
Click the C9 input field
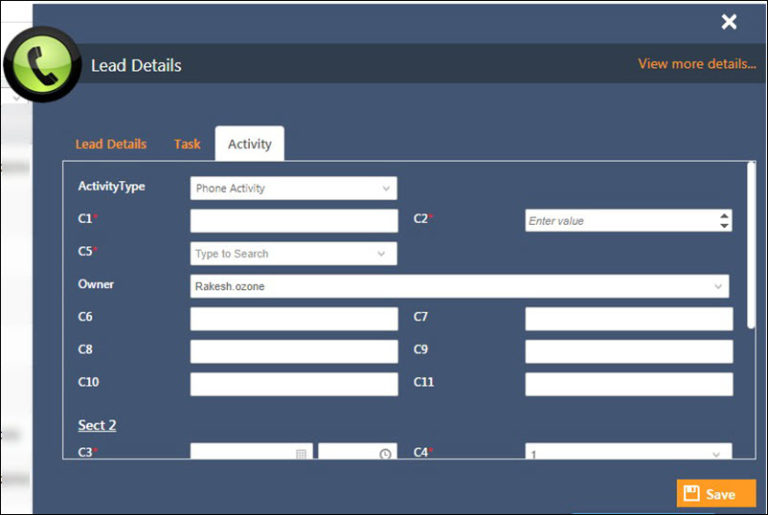click(628, 352)
